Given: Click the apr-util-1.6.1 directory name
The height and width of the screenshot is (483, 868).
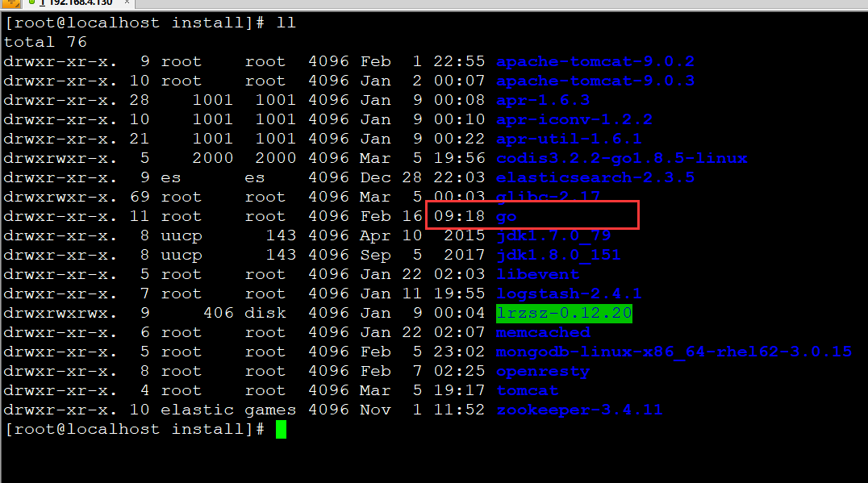Looking at the screenshot, I should [569, 139].
